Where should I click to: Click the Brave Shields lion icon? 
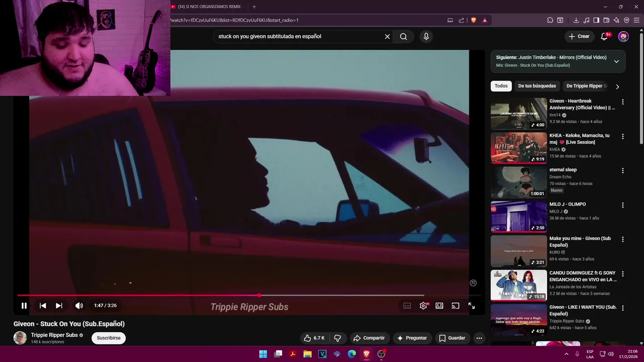coord(473,20)
